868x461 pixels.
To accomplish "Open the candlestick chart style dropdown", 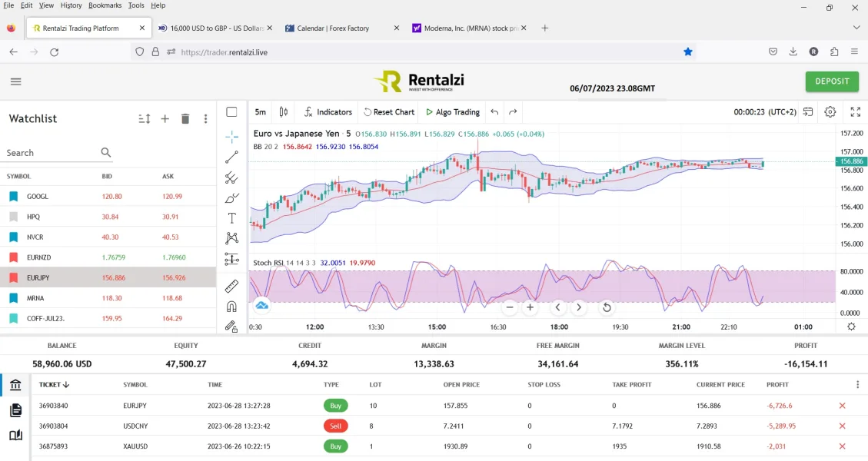I will point(284,112).
